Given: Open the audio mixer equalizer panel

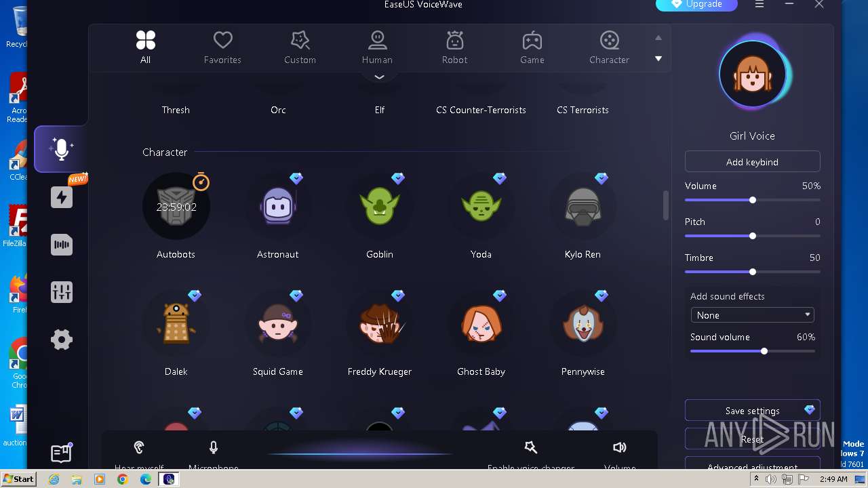Looking at the screenshot, I should click(x=62, y=292).
